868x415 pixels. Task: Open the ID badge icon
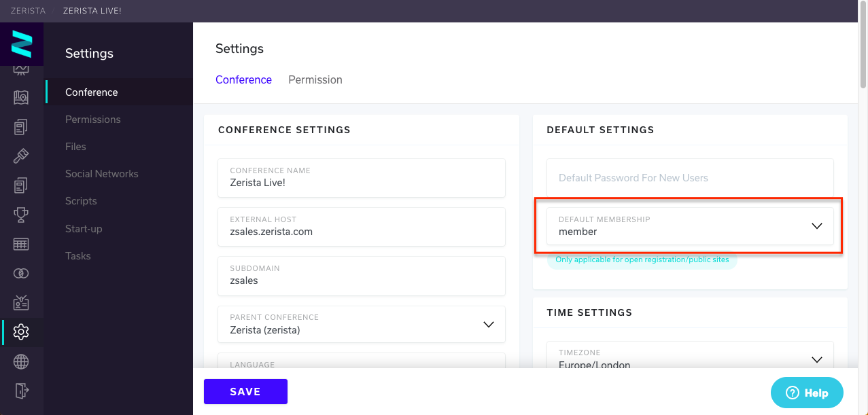tap(21, 303)
